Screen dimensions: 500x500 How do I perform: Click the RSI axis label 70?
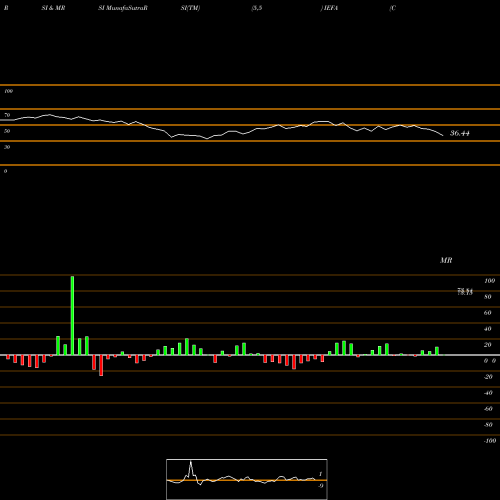pyautogui.click(x=7, y=115)
